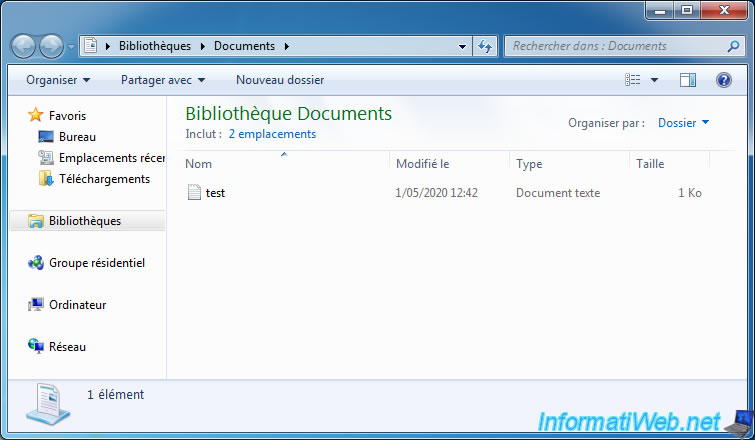Close the Explorer window

tap(725, 11)
